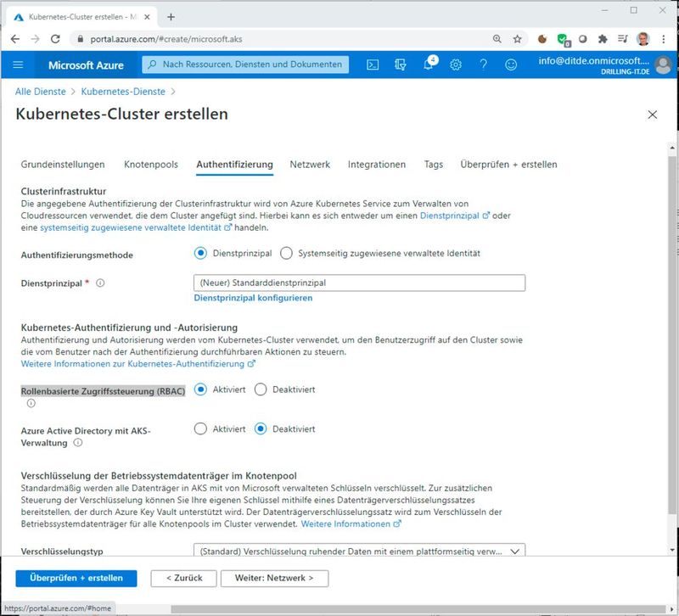View site security info via the lock icon

(x=80, y=39)
